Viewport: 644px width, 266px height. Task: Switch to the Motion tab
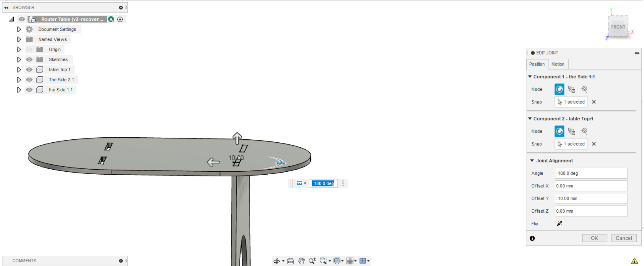558,64
